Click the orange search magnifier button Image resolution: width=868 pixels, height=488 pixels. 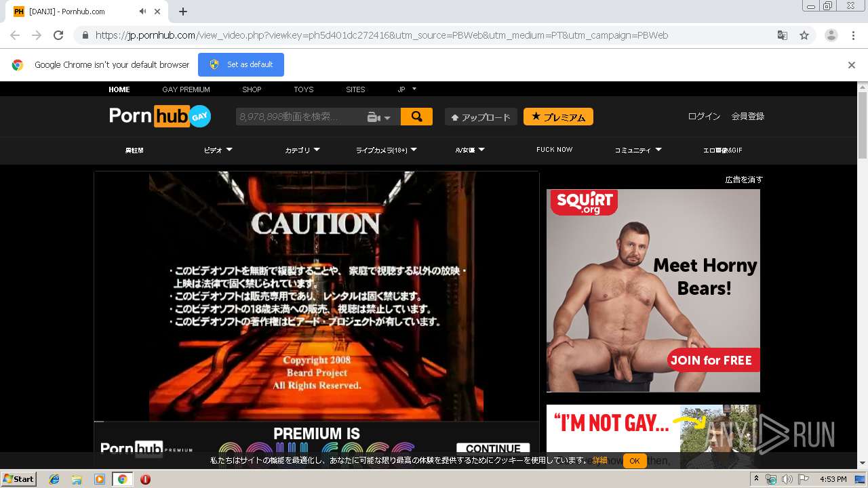click(416, 117)
